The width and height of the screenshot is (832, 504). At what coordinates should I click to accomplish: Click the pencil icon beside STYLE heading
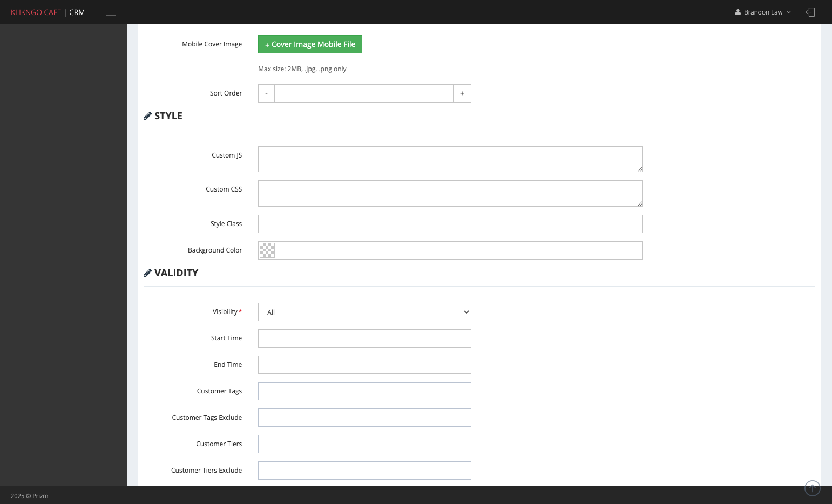coord(147,116)
